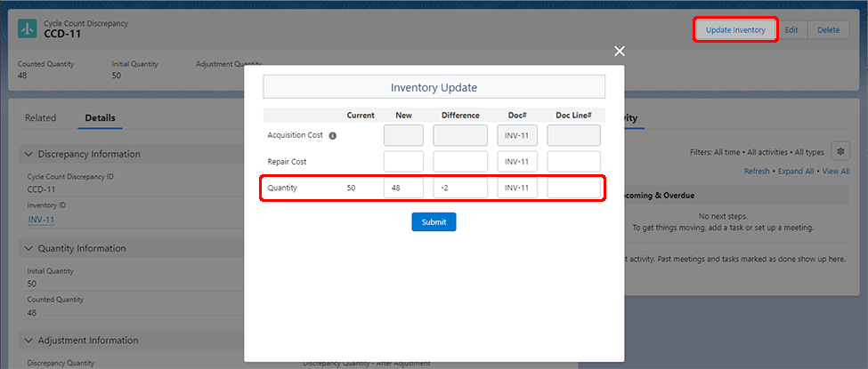Open the activity filter settings gear
The image size is (868, 369).
tap(840, 151)
